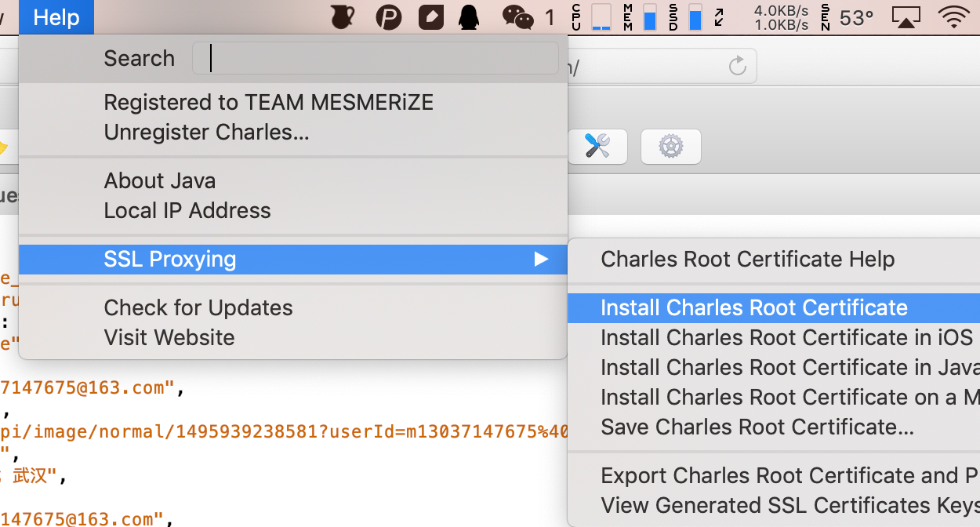Click the SSD disk usage monitor
The width and height of the screenshot is (980, 527).
pos(686,16)
